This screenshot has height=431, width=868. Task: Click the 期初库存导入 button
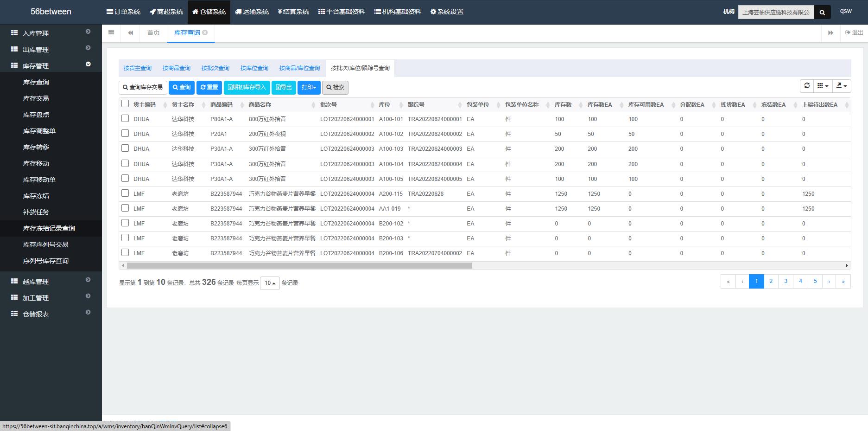point(247,87)
